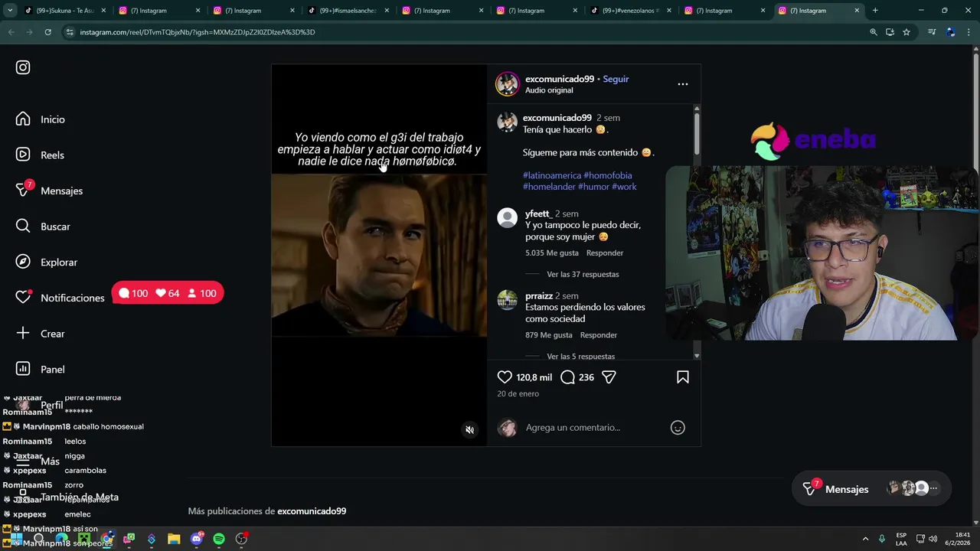Image resolution: width=980 pixels, height=551 pixels.
Task: Click the browser address bar URL
Action: pyautogui.click(x=198, y=32)
